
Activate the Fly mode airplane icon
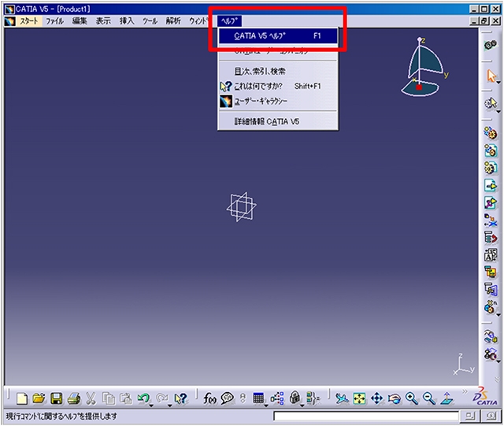342,399
